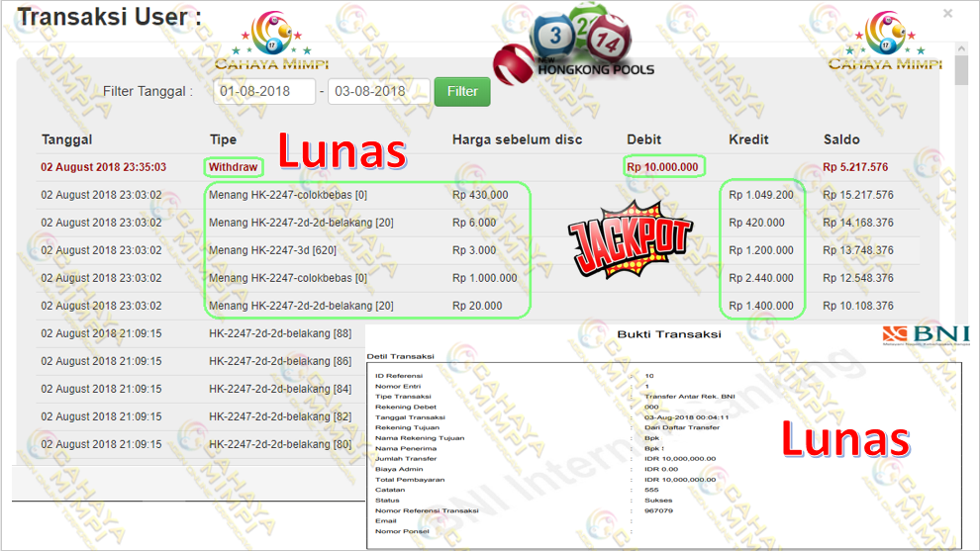
Task: Click the Rp 2.440.000 kredit value
Action: click(x=761, y=278)
